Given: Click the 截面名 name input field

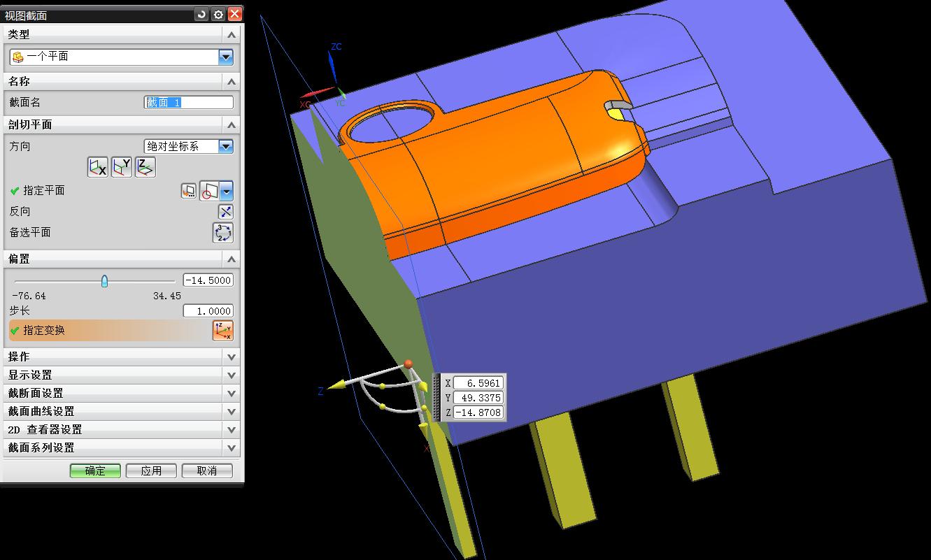Looking at the screenshot, I should [x=189, y=103].
